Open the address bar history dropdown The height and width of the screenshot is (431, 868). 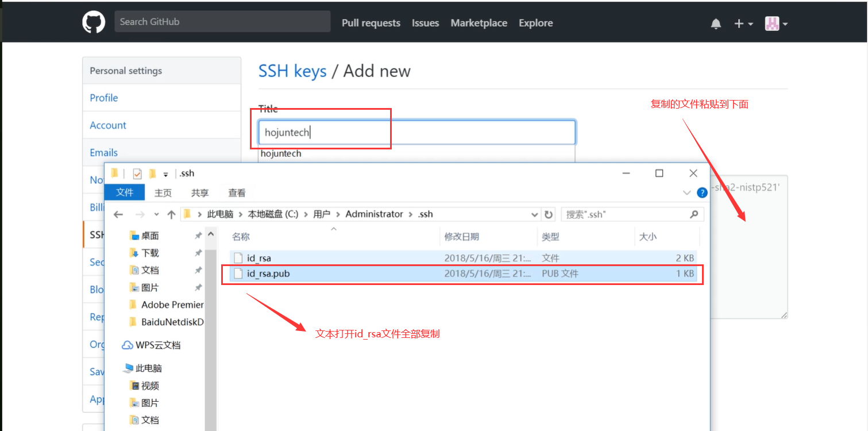coord(535,214)
